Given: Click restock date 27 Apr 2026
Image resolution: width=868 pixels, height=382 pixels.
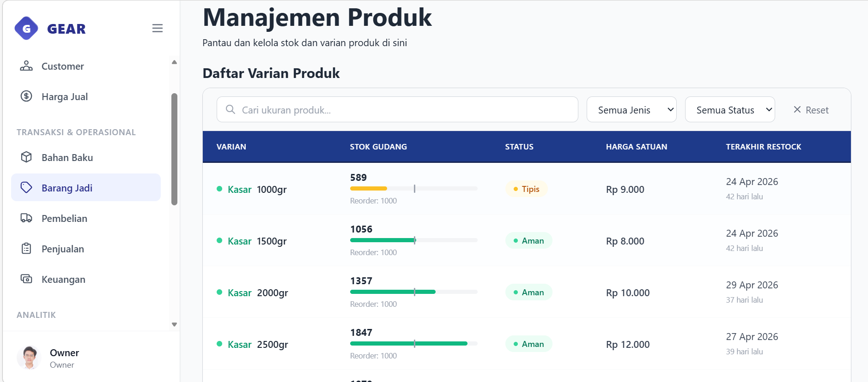Looking at the screenshot, I should (x=752, y=337).
